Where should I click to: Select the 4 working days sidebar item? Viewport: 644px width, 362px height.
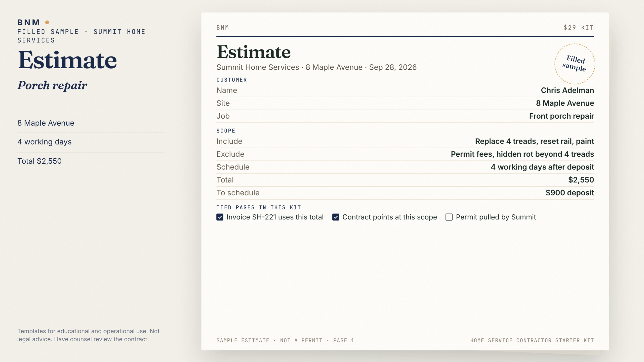pyautogui.click(x=45, y=142)
